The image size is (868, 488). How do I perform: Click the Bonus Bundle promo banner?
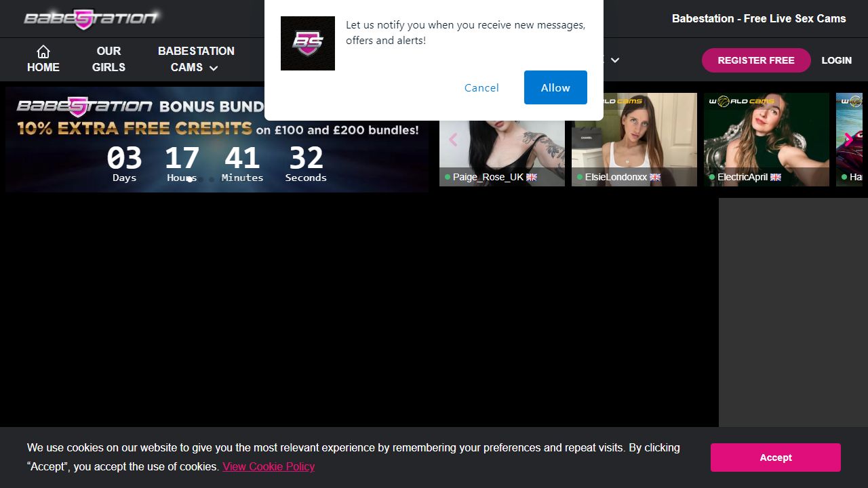(217, 140)
